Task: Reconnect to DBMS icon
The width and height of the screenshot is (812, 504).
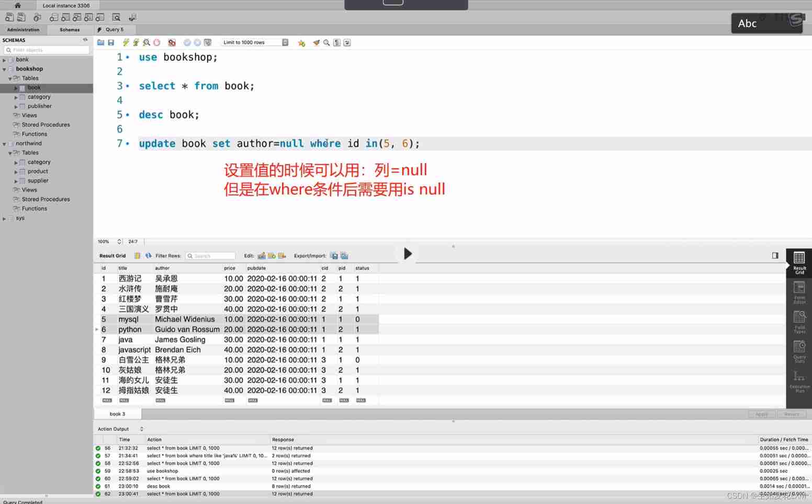Action: click(x=132, y=18)
